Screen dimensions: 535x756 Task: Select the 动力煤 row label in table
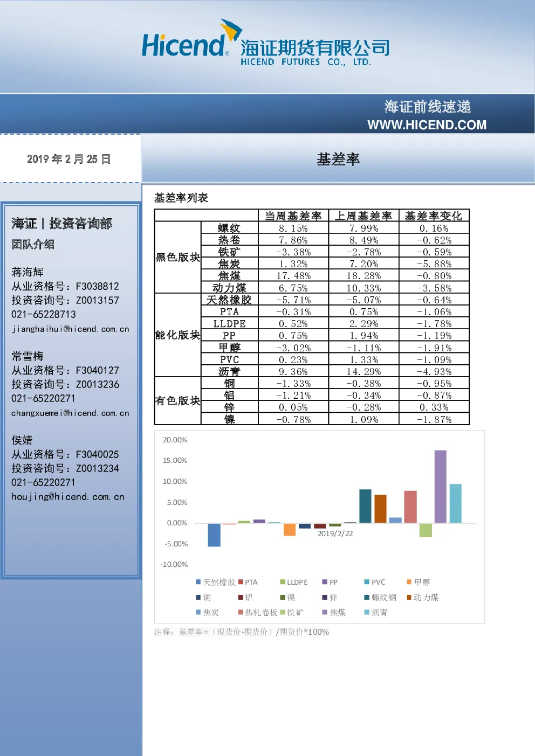[229, 288]
